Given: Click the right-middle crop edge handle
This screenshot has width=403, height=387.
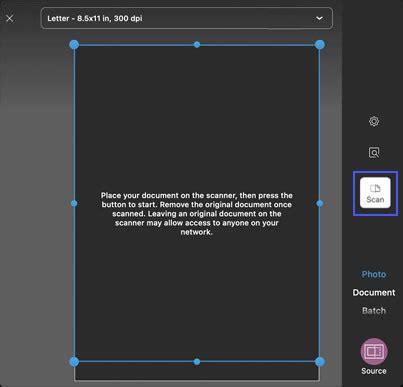Looking at the screenshot, I should point(320,203).
